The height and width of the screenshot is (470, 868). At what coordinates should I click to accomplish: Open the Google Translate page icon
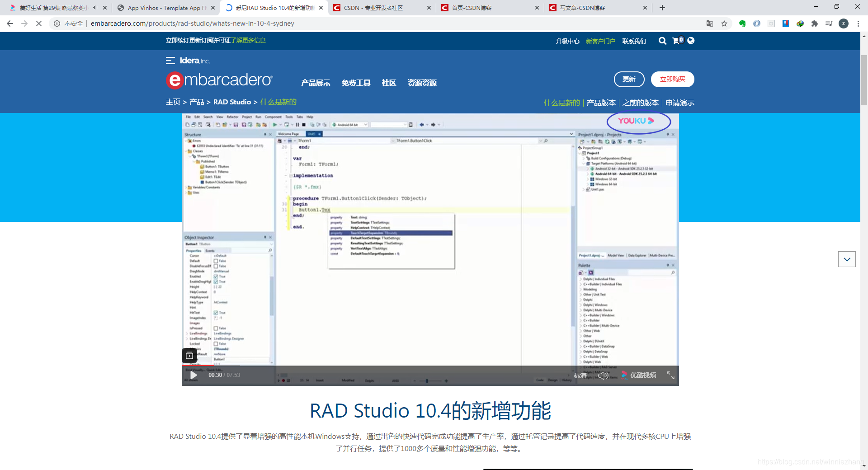tap(710, 23)
